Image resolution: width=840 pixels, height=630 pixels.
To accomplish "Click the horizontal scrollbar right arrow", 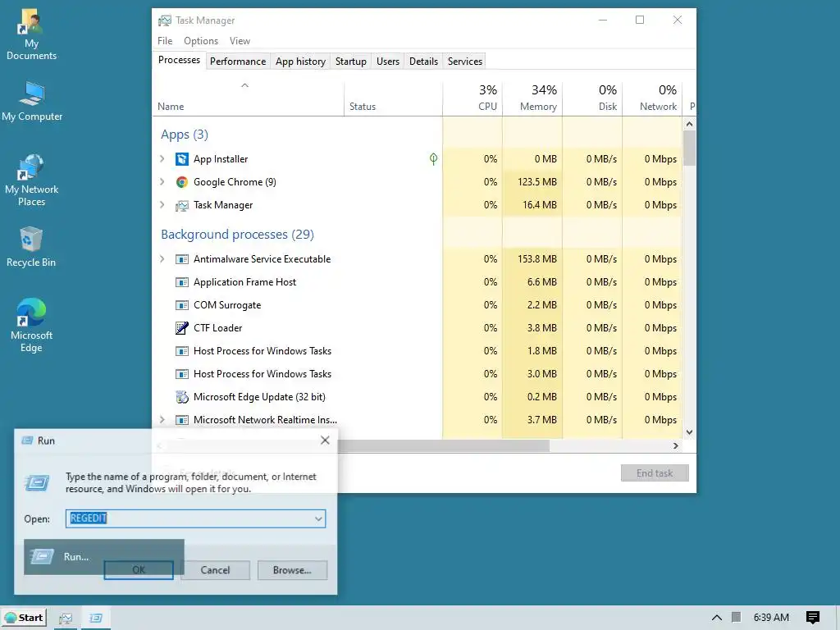I will pyautogui.click(x=676, y=445).
